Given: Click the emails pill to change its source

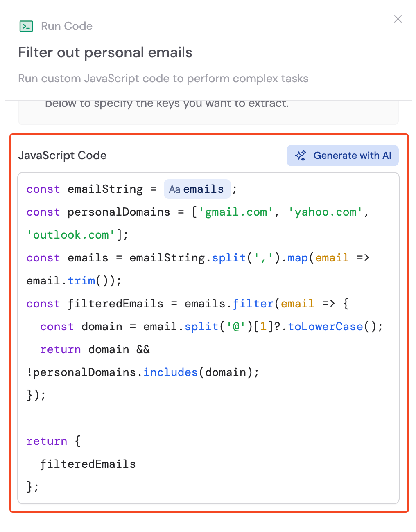Looking at the screenshot, I should [197, 189].
